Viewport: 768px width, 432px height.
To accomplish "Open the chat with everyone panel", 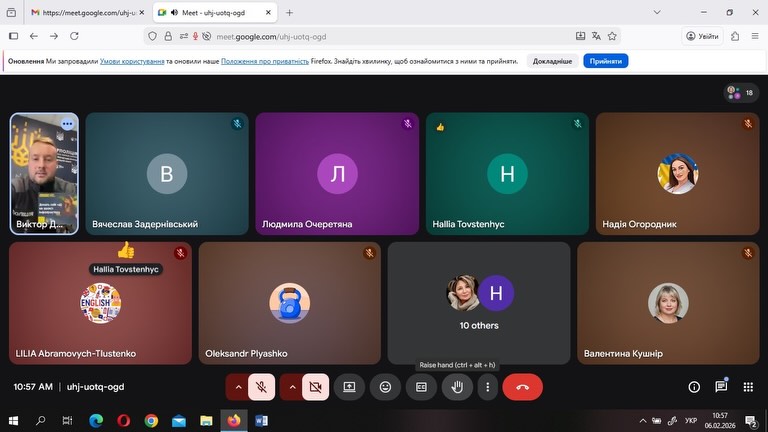I will pos(721,387).
